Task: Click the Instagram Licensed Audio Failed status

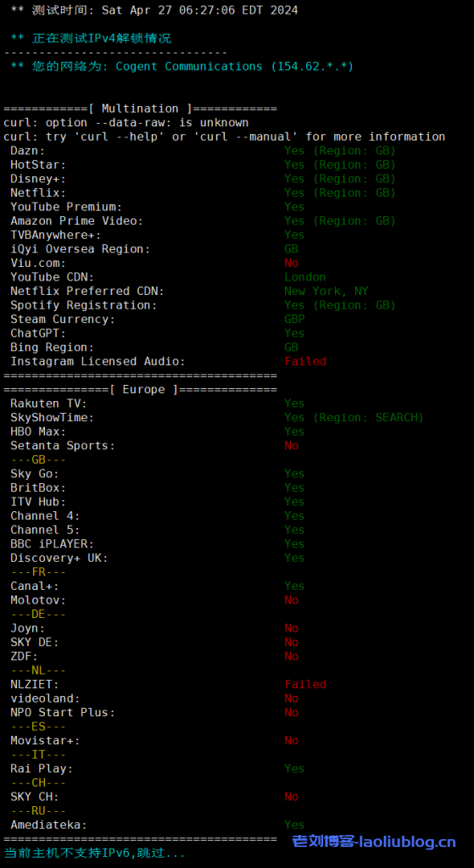Action: [x=305, y=361]
